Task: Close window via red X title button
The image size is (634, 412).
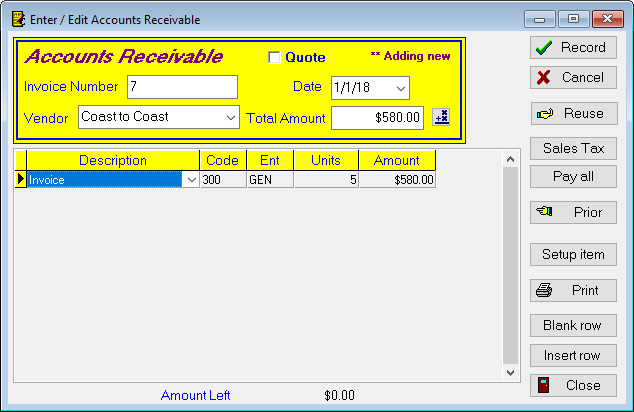Action: tap(607, 19)
